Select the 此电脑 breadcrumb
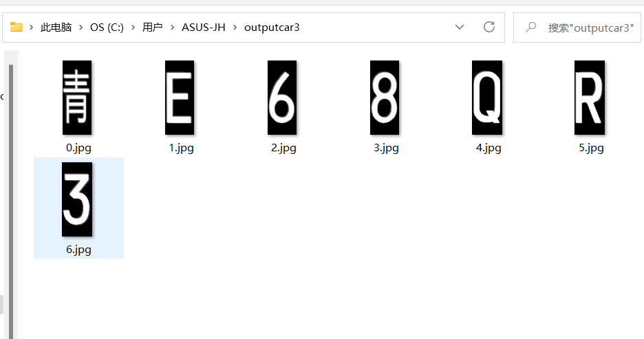Image resolution: width=644 pixels, height=339 pixels. coord(56,28)
